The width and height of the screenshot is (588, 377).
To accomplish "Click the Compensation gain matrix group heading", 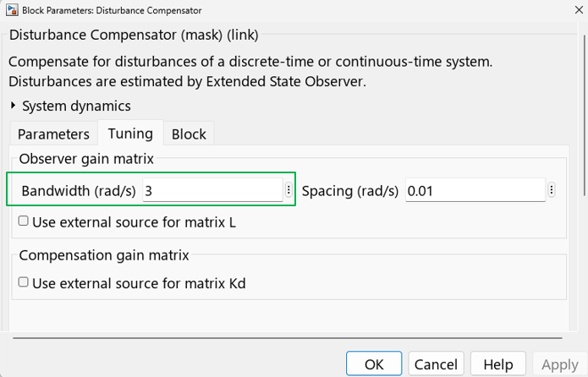I will click(x=104, y=254).
